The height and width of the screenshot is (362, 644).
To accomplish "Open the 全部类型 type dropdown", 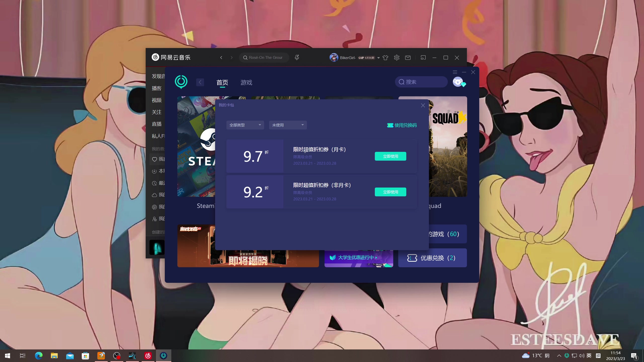I will 245,125.
